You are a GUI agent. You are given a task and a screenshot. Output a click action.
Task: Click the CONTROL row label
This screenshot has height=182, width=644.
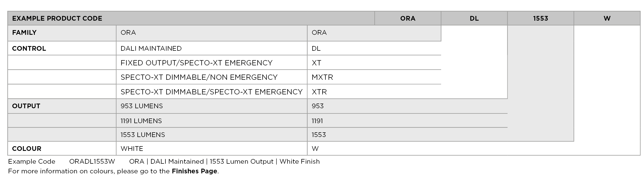(29, 49)
